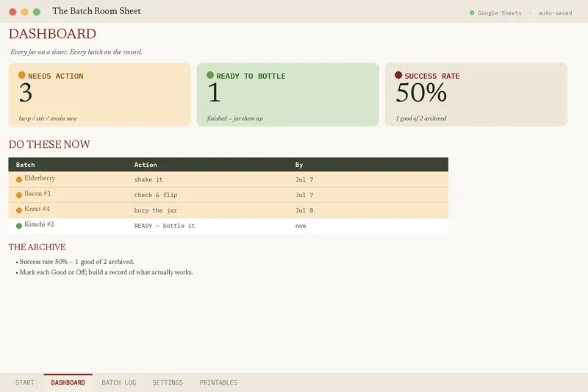Screen dimensions: 588x392
Task: Click the 'Success rate 50%' archive bullet
Action: [75, 262]
